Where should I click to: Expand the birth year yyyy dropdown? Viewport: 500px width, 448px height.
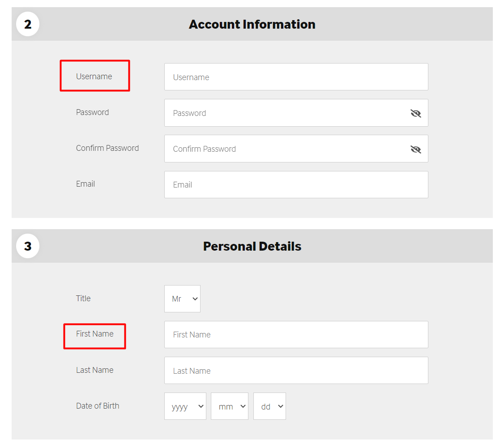185,406
